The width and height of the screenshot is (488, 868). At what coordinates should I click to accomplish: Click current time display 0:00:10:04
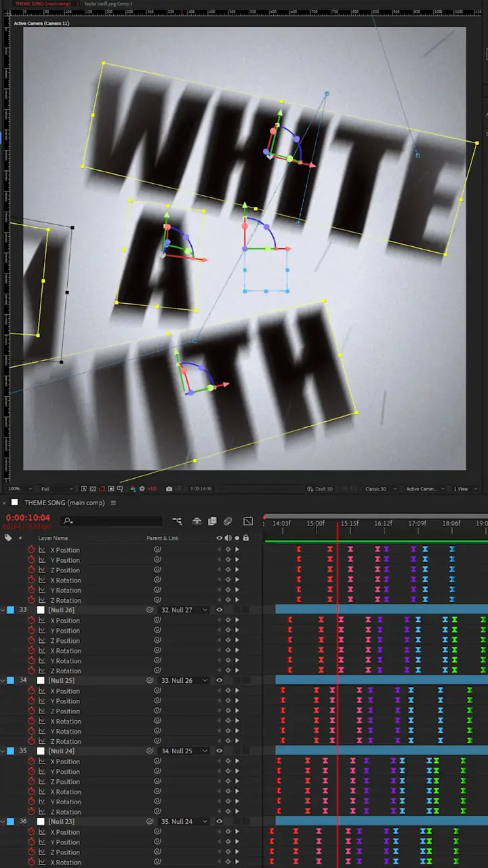28,518
